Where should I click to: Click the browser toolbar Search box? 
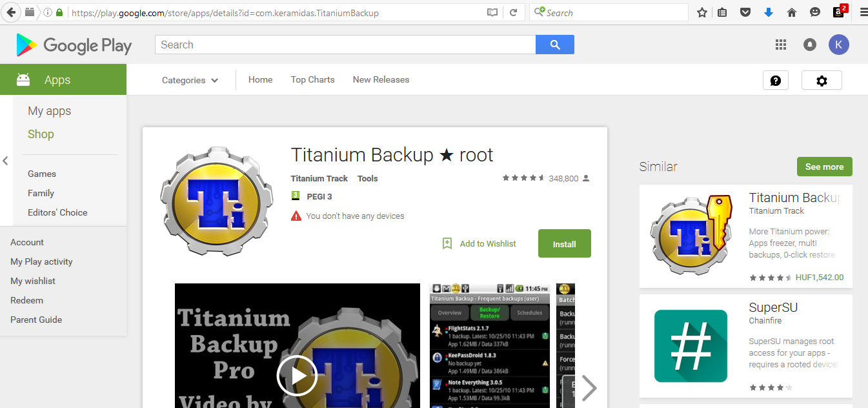(609, 12)
